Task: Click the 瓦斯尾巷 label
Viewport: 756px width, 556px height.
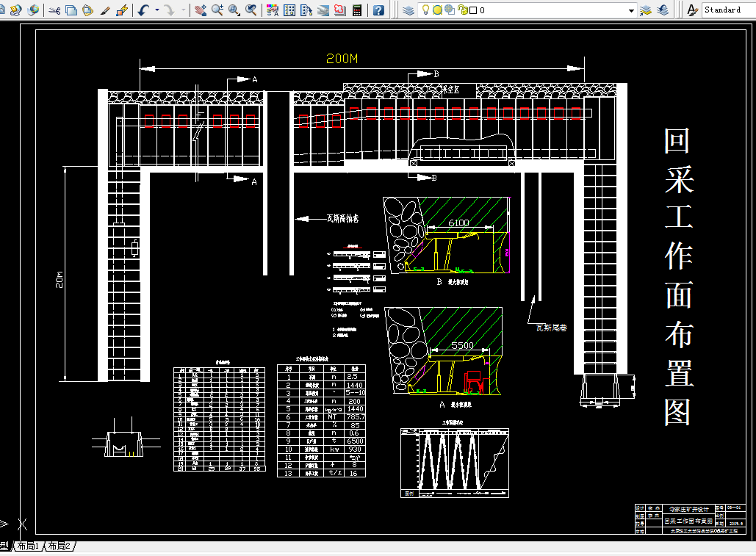Action: (x=552, y=328)
